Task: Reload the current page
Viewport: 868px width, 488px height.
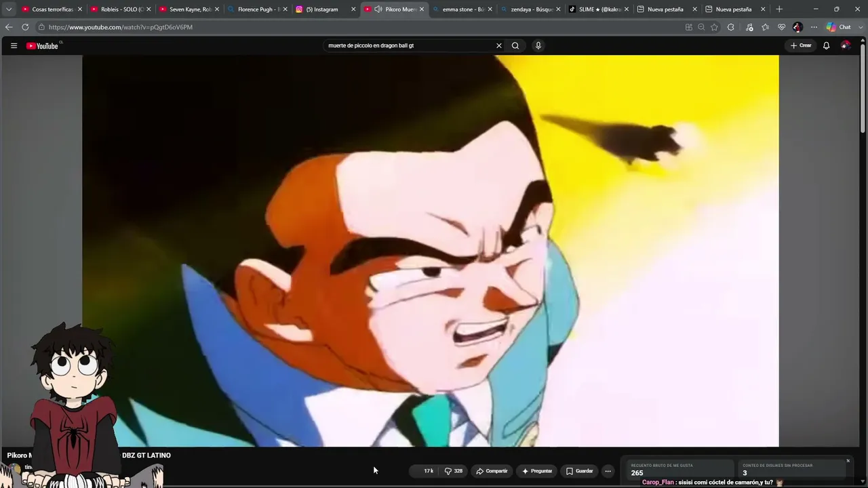Action: [x=25, y=27]
